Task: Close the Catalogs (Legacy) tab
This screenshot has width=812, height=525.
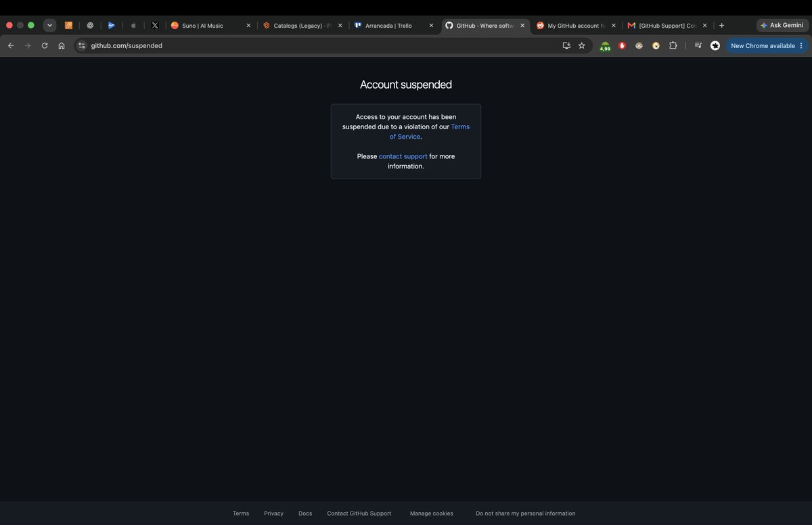Action: click(x=340, y=26)
